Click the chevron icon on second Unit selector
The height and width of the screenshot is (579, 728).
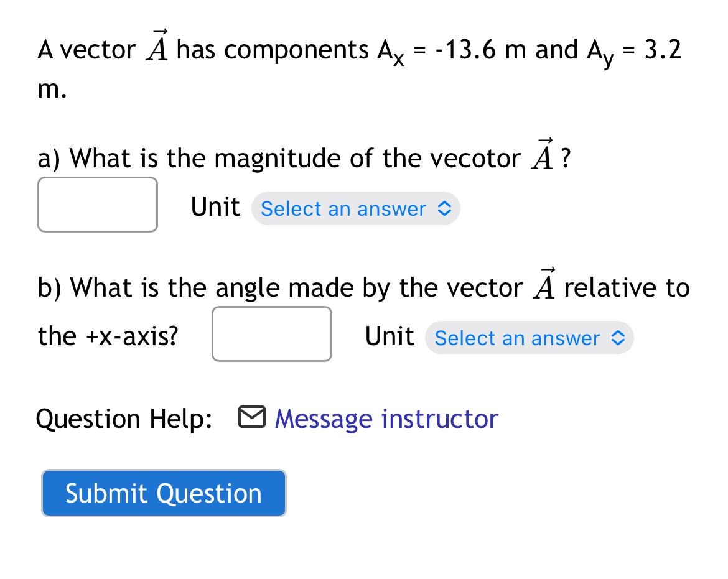(x=618, y=338)
